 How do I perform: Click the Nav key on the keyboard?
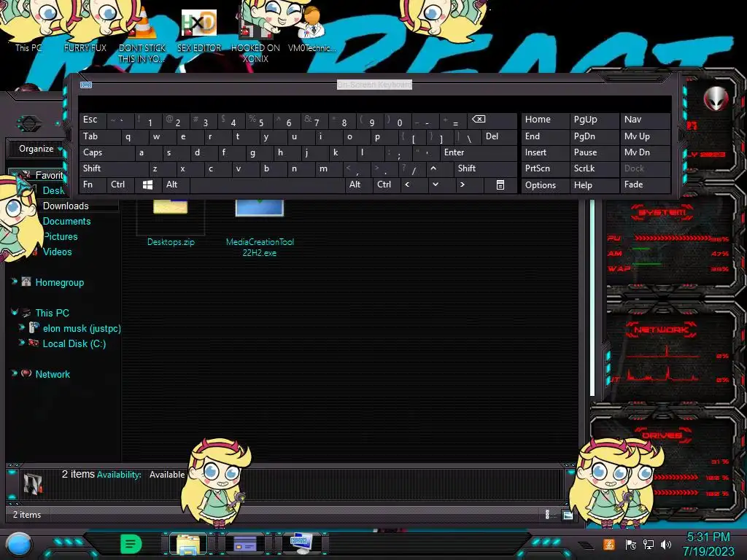point(645,120)
